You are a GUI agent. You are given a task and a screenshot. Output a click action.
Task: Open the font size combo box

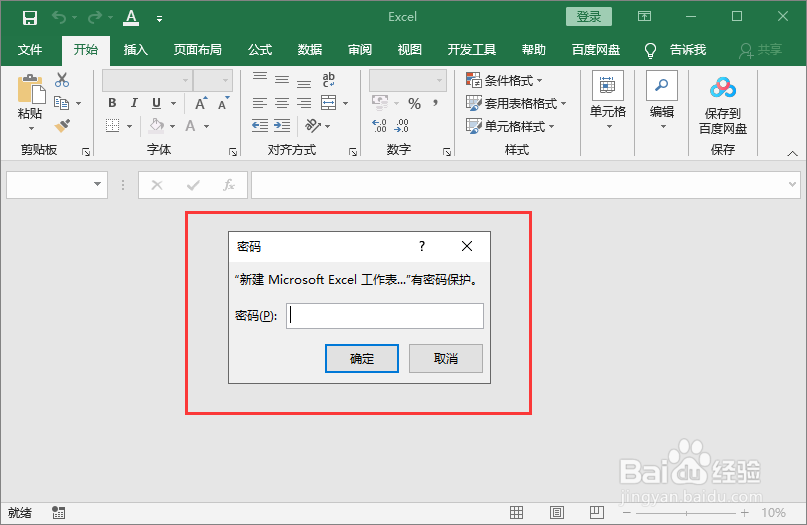tap(213, 80)
